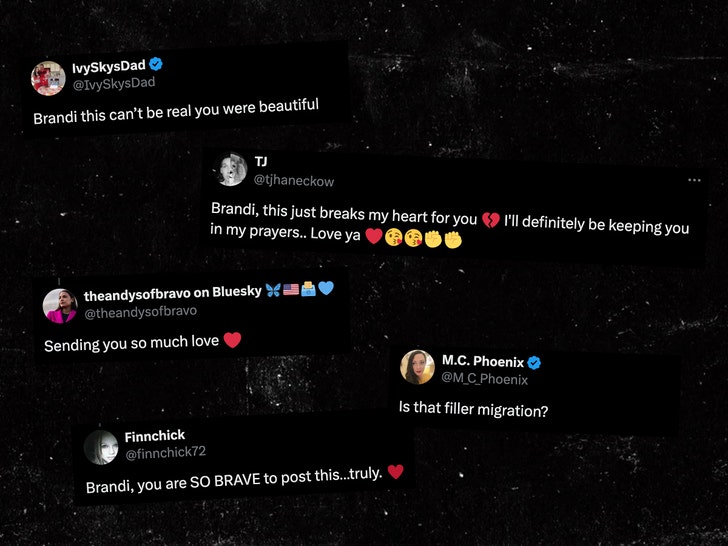Open the @theandysofbravo handle
728x546 pixels.
pyautogui.click(x=141, y=312)
